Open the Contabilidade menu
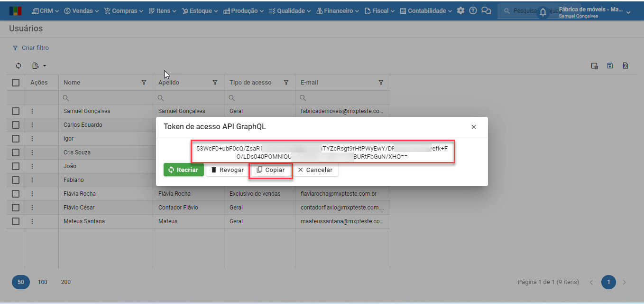Image resolution: width=644 pixels, height=304 pixels. 426,10
